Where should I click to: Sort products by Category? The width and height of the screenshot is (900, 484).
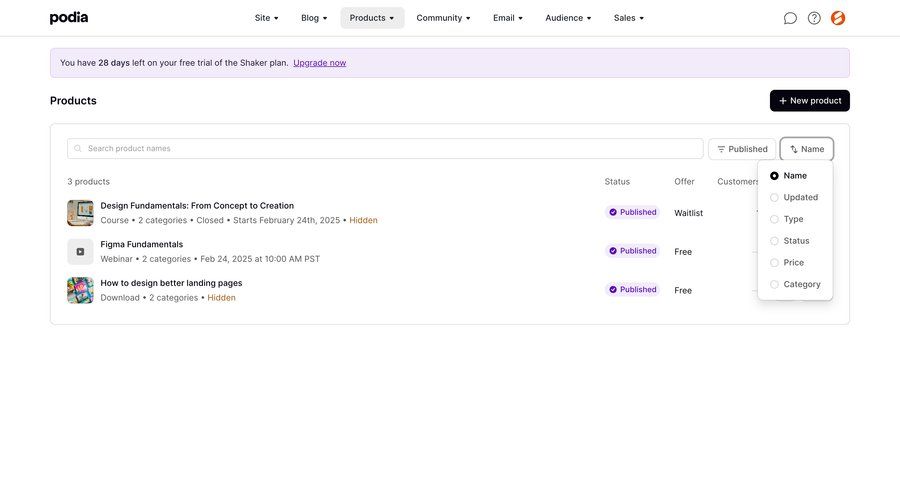click(795, 285)
